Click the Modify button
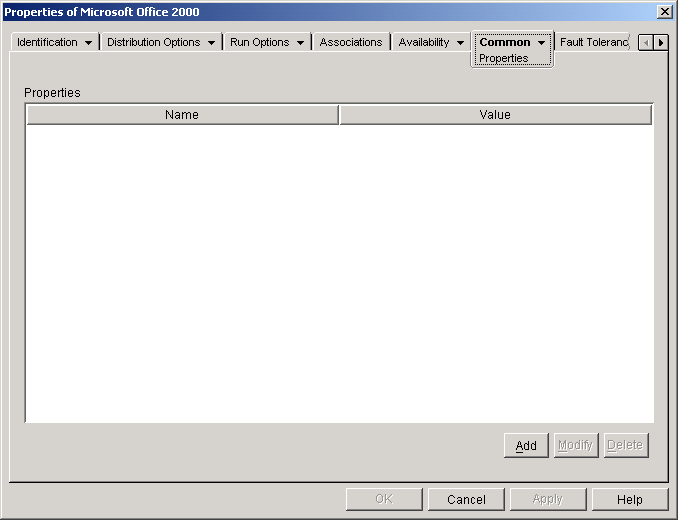This screenshot has width=678, height=520. 576,445
